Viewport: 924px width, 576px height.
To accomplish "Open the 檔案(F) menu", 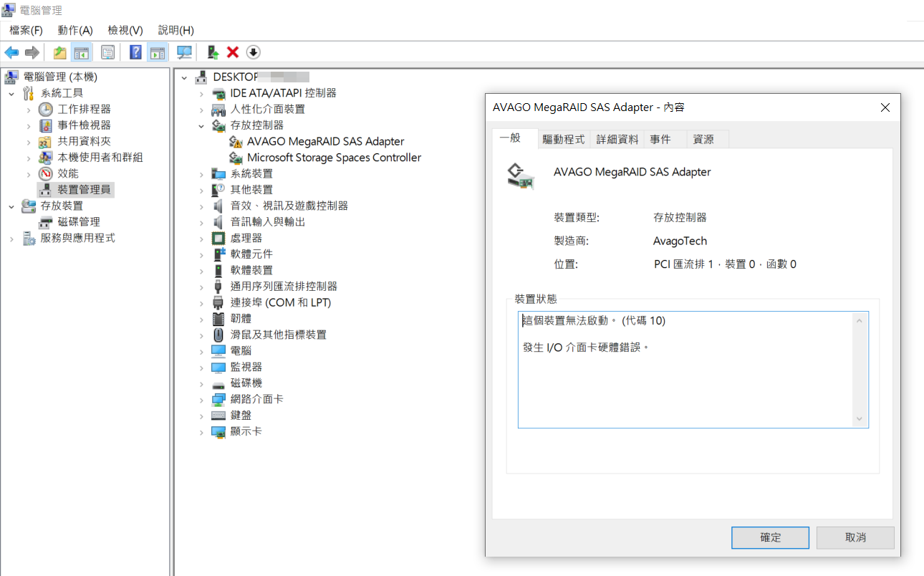I will (x=27, y=30).
